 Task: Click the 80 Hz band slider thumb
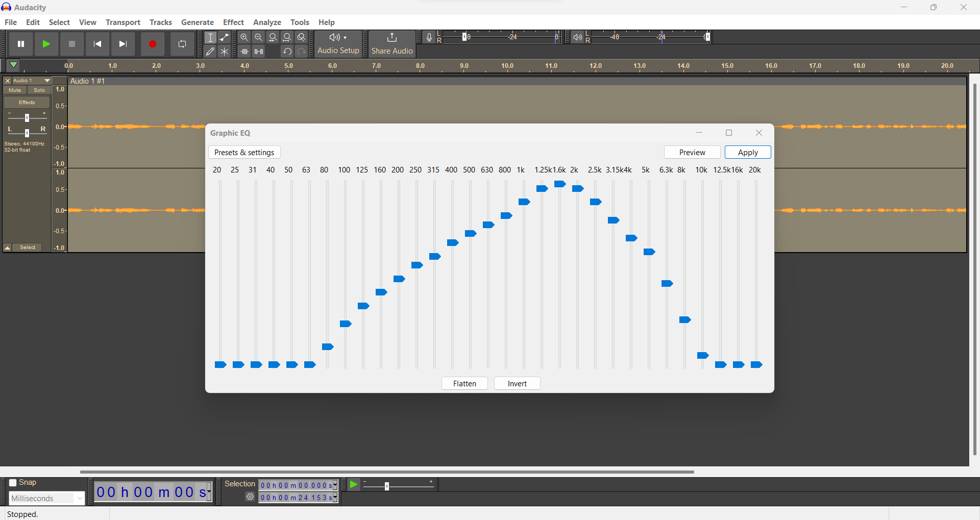click(x=328, y=347)
